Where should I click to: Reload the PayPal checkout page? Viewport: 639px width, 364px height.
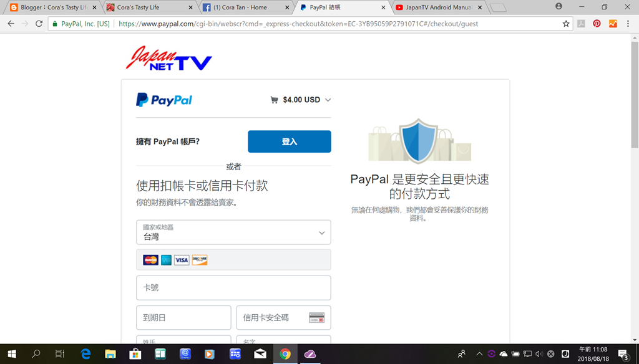(x=39, y=24)
